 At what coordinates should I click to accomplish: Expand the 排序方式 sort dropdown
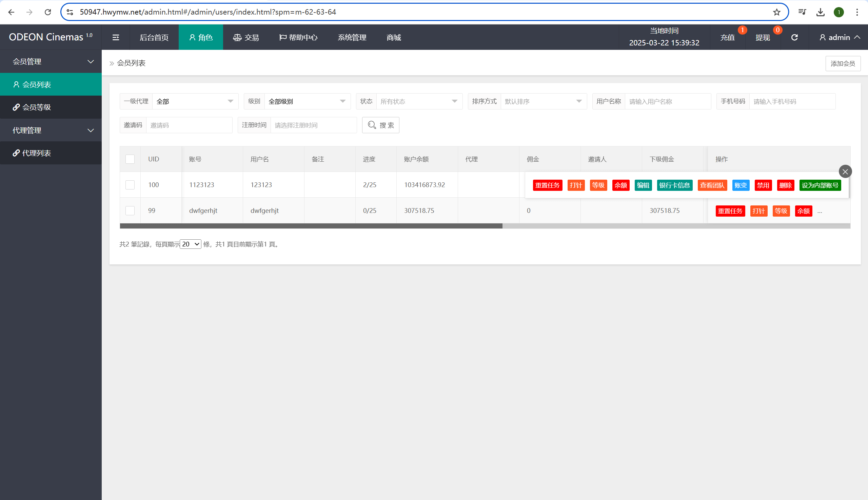click(544, 101)
